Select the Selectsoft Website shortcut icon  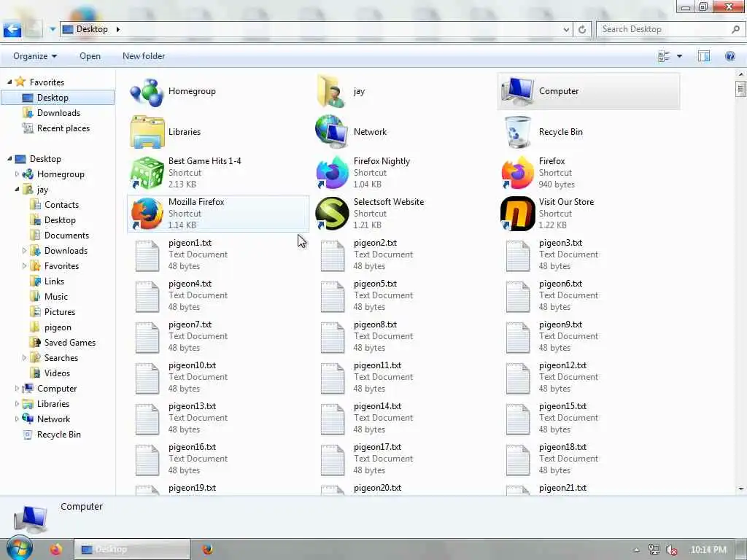pyautogui.click(x=332, y=214)
